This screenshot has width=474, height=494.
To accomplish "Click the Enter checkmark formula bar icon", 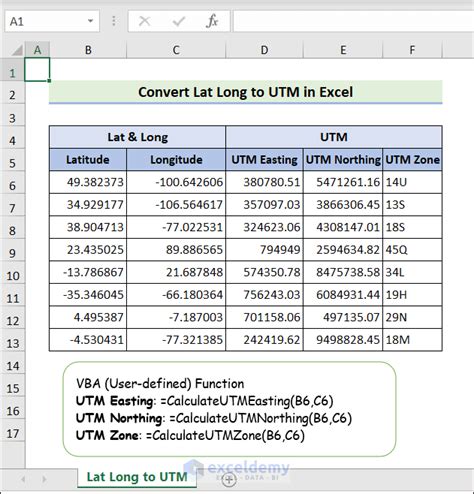I will pos(179,21).
